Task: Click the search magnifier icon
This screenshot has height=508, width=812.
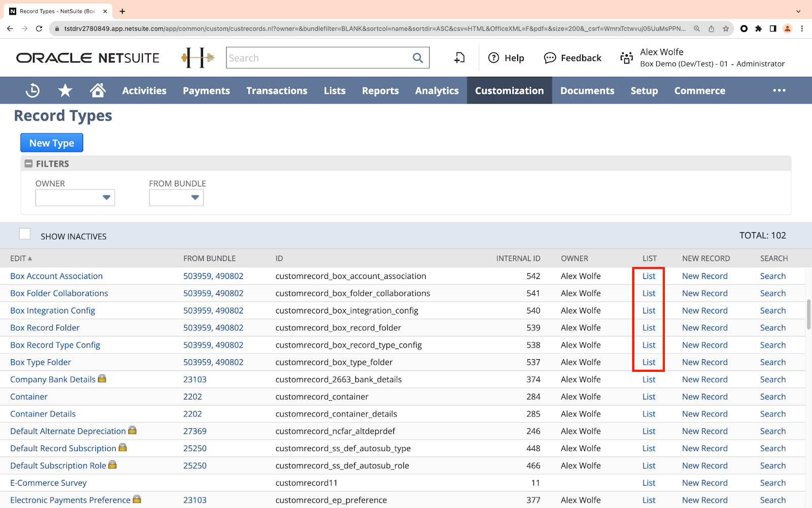Action: tap(418, 58)
